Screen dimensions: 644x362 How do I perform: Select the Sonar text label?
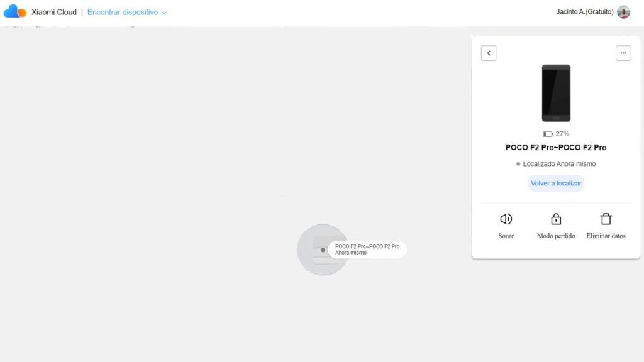pyautogui.click(x=506, y=236)
